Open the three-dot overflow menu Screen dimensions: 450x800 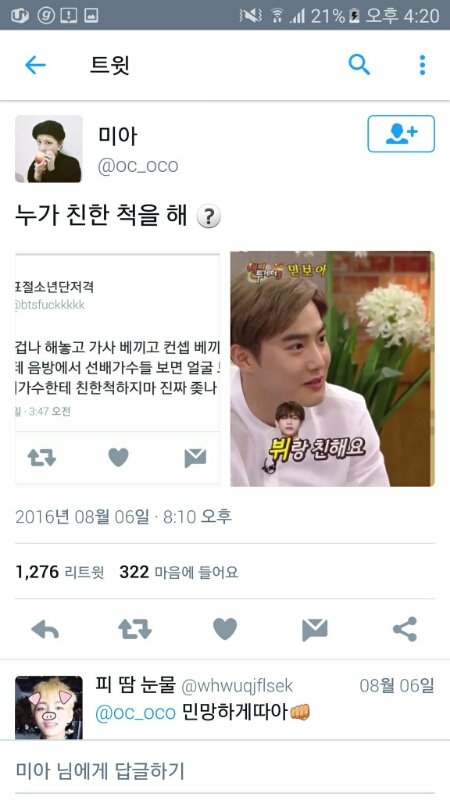(422, 65)
